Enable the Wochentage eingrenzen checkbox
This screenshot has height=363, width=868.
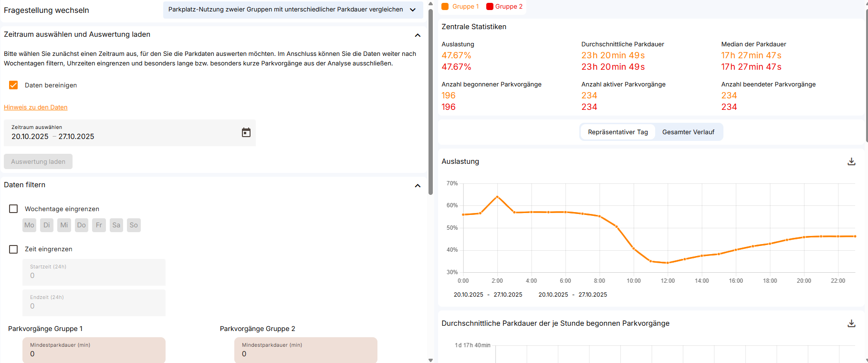click(x=13, y=209)
